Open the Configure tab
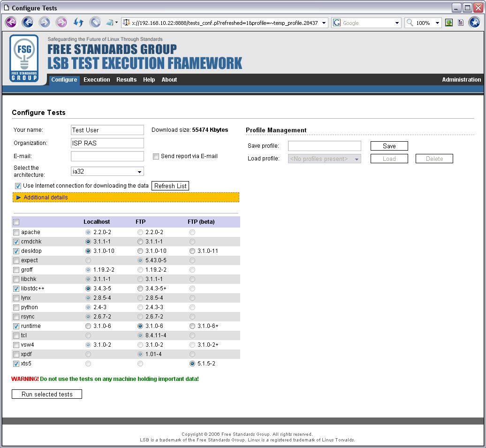This screenshot has height=448, width=486. pos(64,80)
